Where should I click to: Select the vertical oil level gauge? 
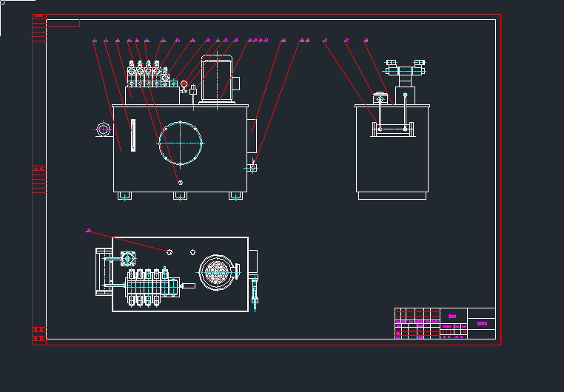click(x=132, y=135)
